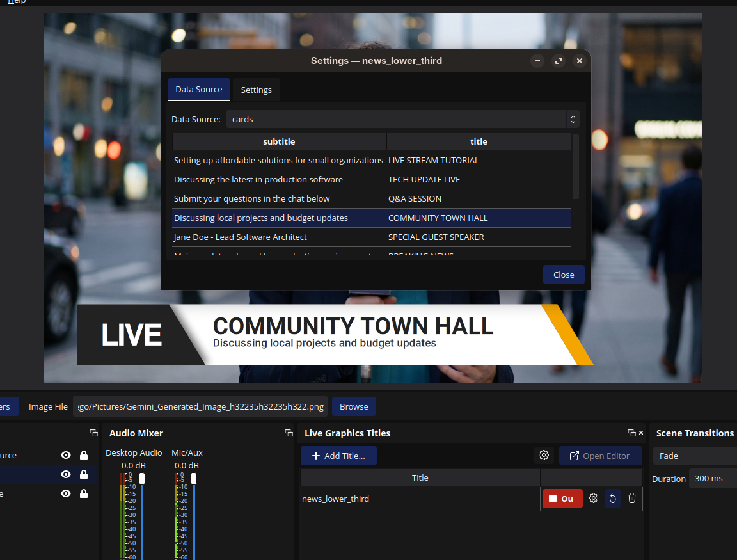Viewport: 737px width, 560px height.
Task: Click the Image File path field
Action: tap(201, 406)
